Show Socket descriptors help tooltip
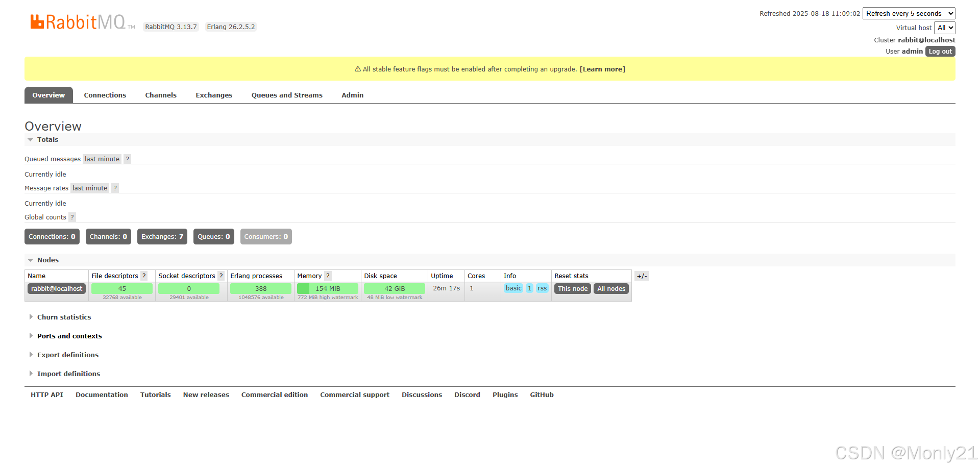 [221, 276]
